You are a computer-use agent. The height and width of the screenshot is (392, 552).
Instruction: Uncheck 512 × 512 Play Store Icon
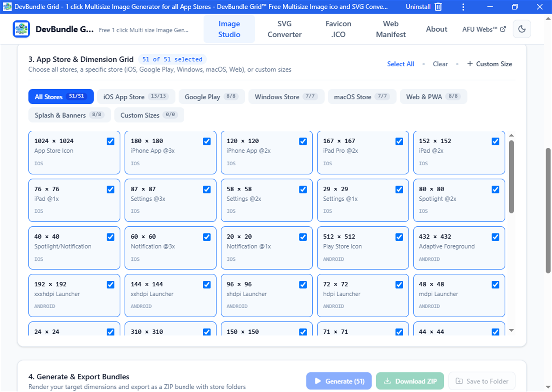[399, 237]
